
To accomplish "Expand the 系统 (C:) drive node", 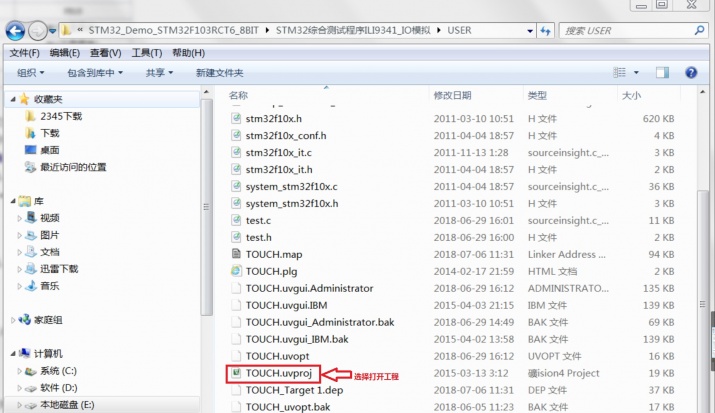I will coord(20,371).
